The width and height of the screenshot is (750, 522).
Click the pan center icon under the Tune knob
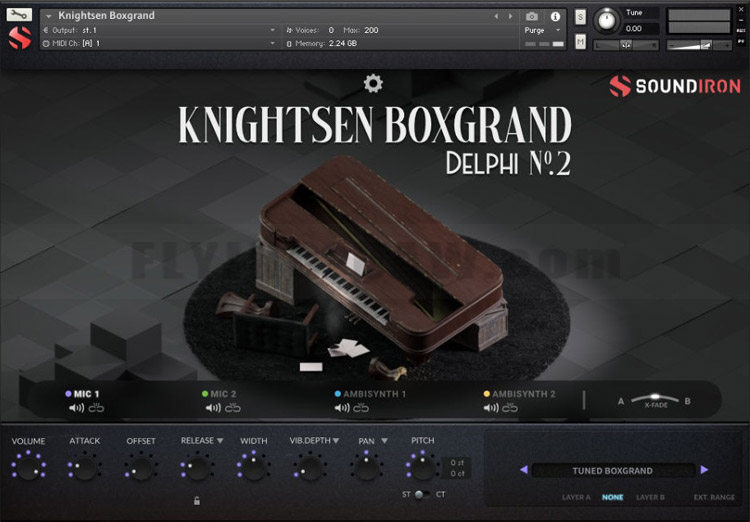click(626, 45)
